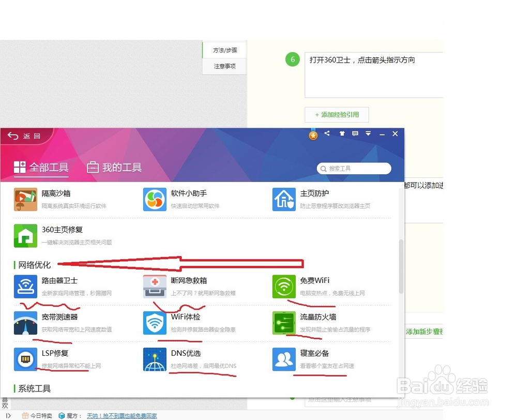The width and height of the screenshot is (517, 420).
Task: Launch the 断网急救箱 first-aid box icon
Action: click(155, 287)
